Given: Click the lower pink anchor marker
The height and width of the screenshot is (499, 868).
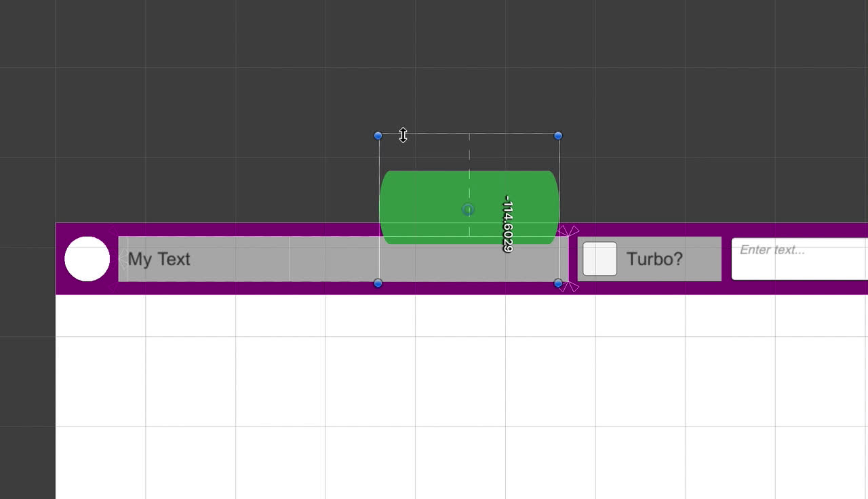Looking at the screenshot, I should tap(569, 287).
